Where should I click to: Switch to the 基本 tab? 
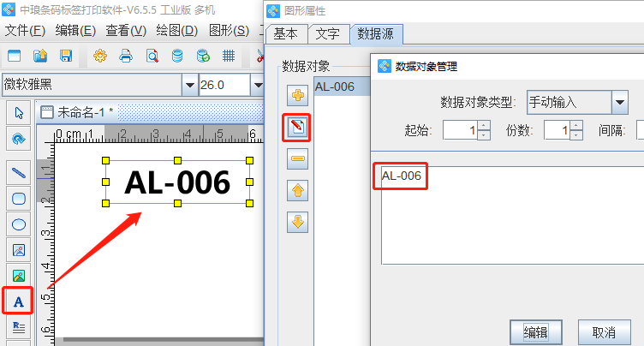[x=285, y=34]
